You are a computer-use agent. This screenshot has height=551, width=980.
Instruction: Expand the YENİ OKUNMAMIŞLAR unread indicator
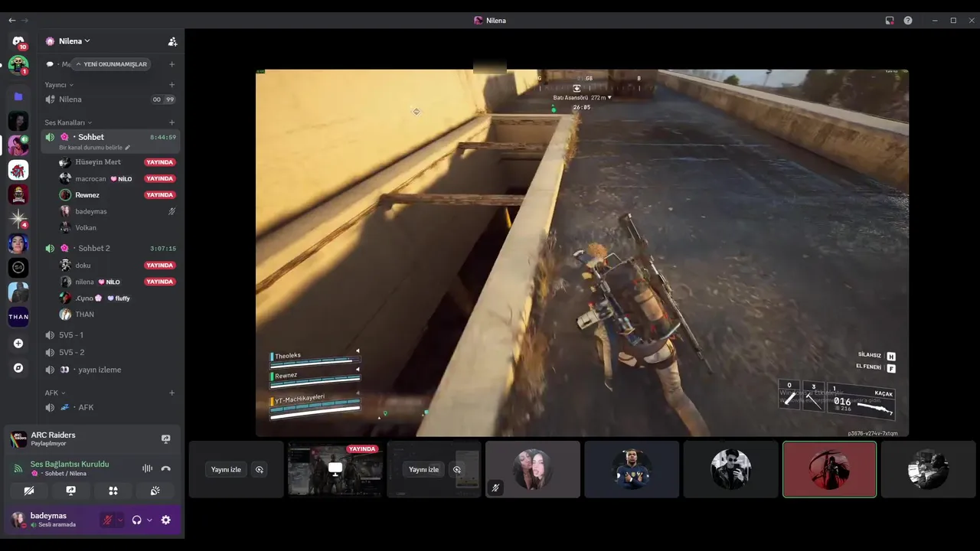111,64
